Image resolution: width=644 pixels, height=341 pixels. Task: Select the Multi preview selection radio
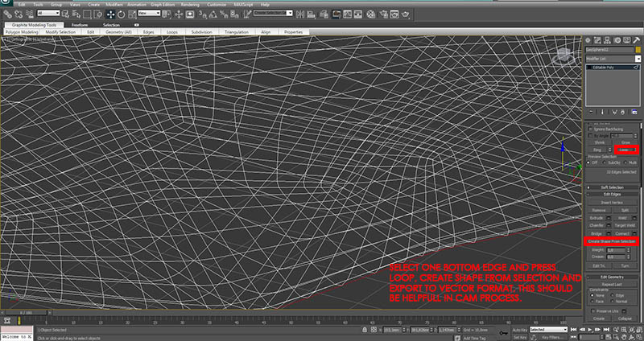coord(625,162)
